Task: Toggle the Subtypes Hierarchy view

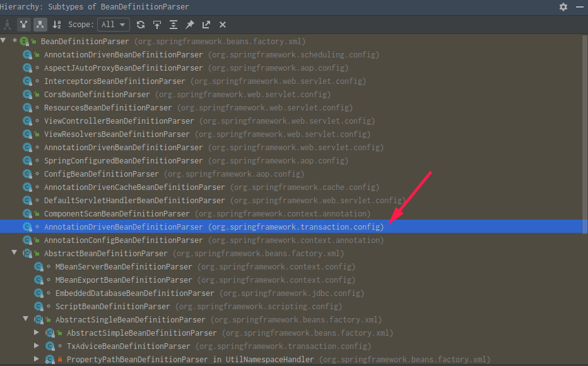Action: pyautogui.click(x=40, y=25)
